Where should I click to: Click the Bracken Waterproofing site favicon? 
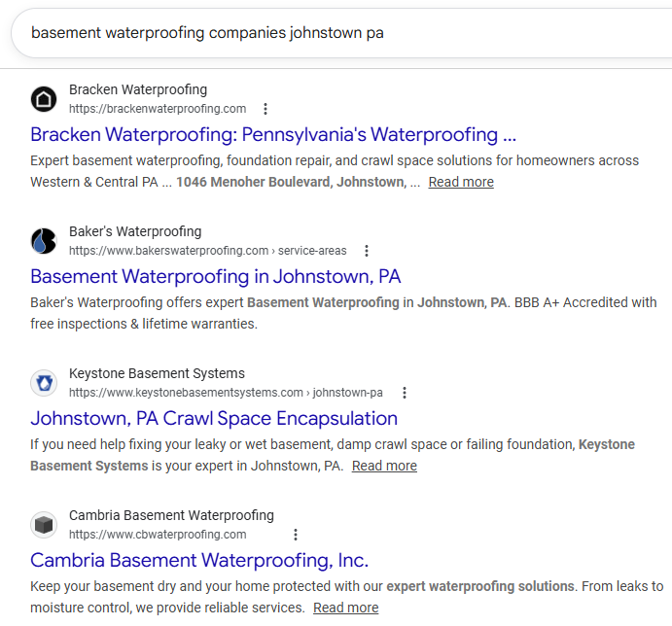[44, 99]
